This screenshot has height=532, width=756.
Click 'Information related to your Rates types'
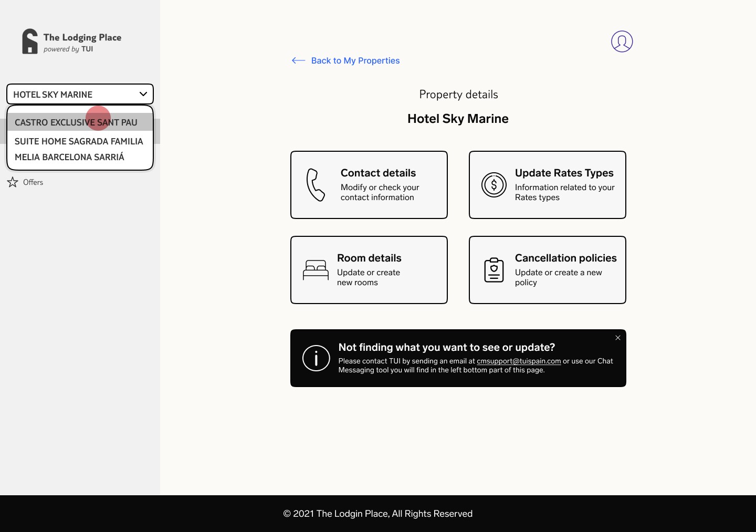coord(565,192)
